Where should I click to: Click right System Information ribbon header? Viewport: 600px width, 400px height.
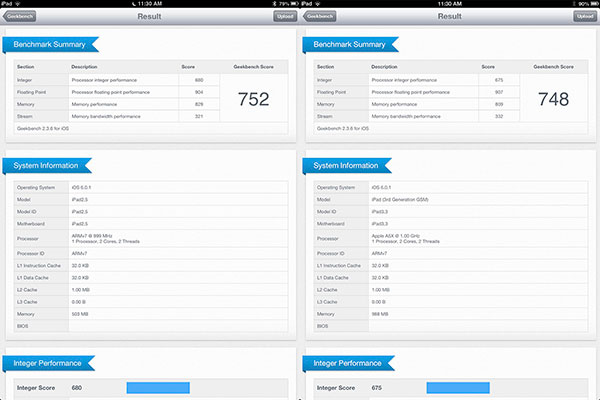pos(347,165)
